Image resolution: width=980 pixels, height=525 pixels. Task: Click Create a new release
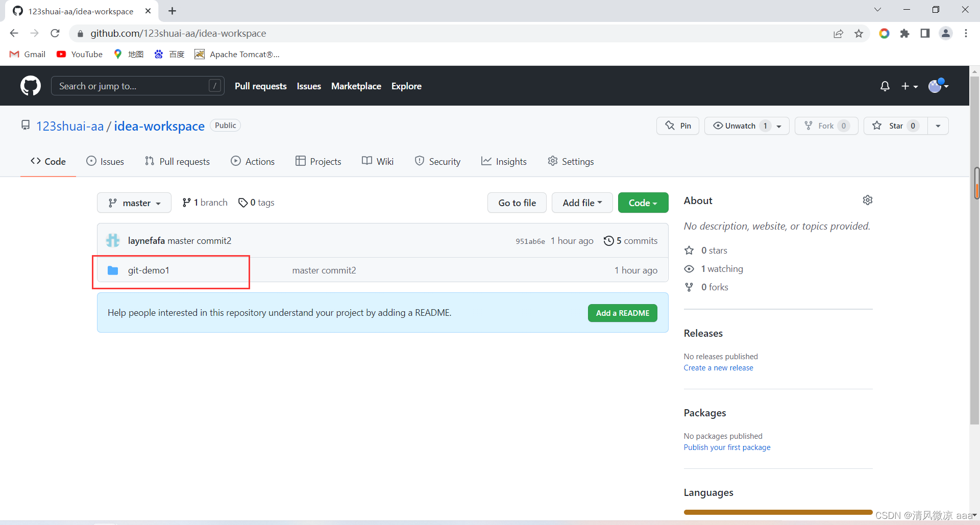coord(718,368)
